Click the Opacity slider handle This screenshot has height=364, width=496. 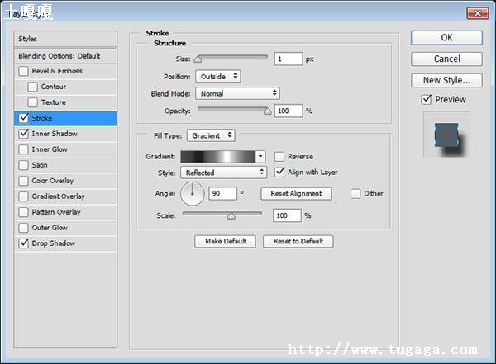[x=267, y=111]
